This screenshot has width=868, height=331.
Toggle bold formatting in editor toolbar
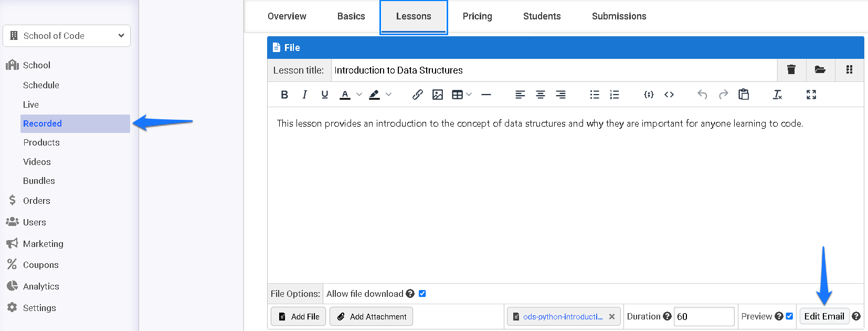284,95
